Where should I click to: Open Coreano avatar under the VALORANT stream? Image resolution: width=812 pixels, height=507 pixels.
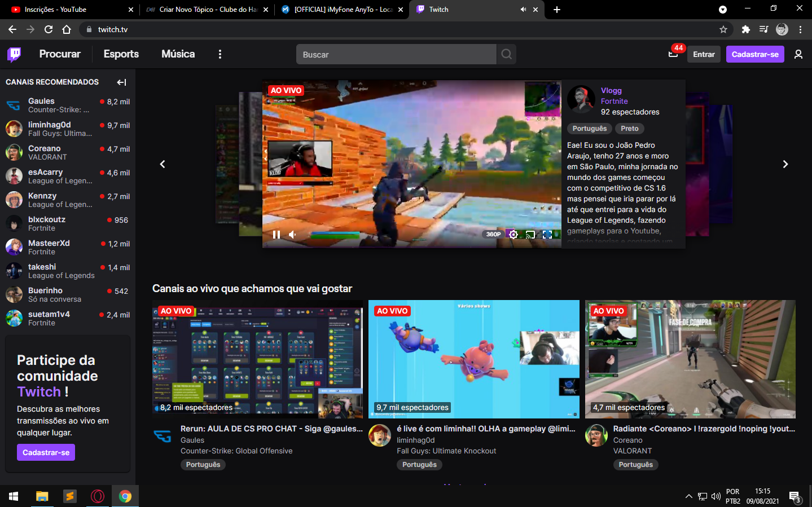pyautogui.click(x=596, y=435)
